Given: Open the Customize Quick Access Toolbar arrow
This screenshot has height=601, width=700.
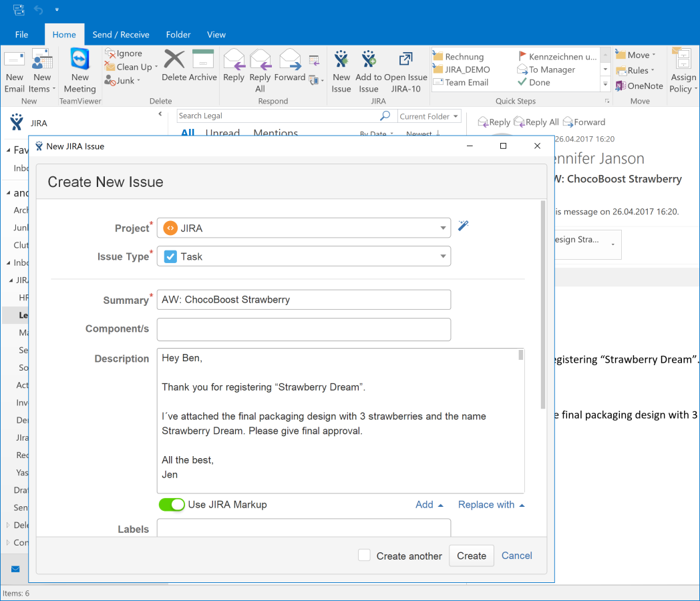Looking at the screenshot, I should [57, 9].
